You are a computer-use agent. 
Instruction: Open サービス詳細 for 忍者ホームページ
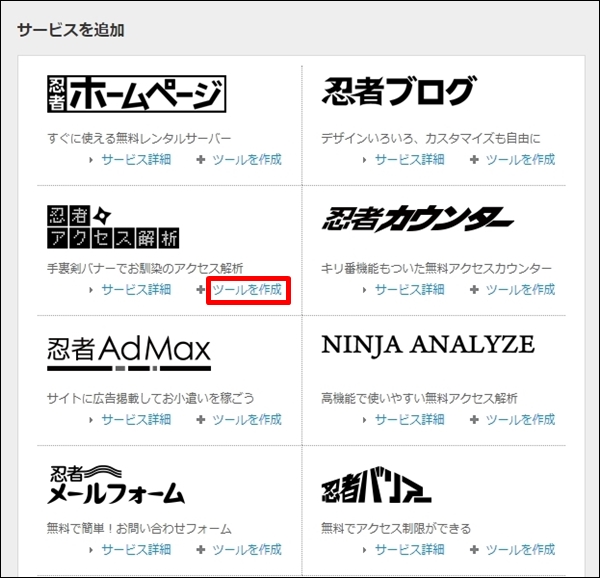point(136,160)
